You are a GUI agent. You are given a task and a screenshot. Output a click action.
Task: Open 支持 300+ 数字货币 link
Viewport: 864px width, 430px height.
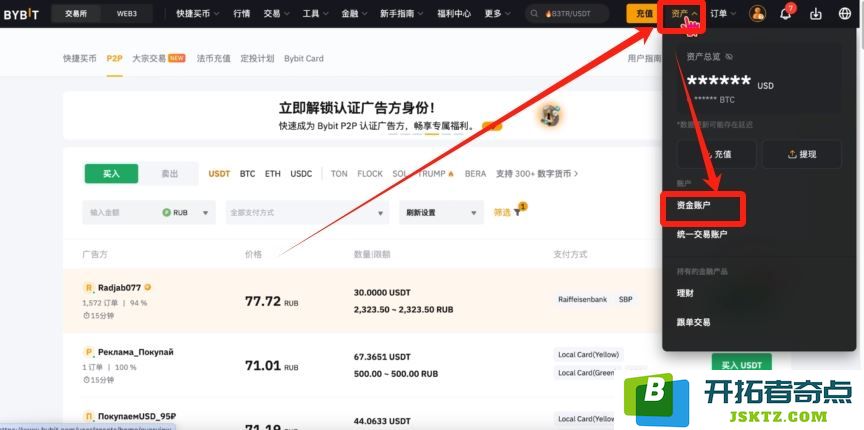coord(537,174)
